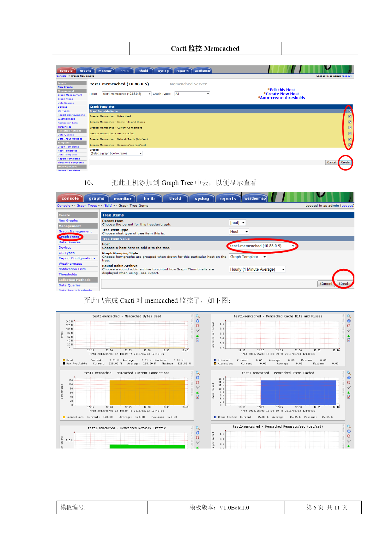Select monitor tab on Graph Tree Items page
The height and width of the screenshot is (554, 392).
[123, 198]
